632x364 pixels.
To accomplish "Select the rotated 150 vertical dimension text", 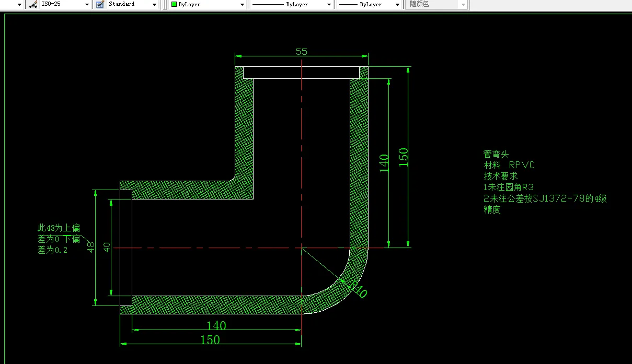I will click(x=403, y=157).
